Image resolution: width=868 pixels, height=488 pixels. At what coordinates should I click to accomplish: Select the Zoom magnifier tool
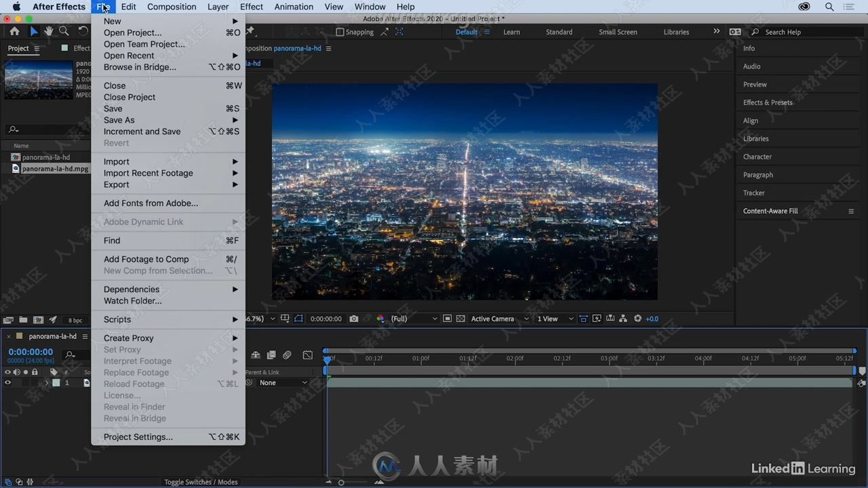coord(64,31)
